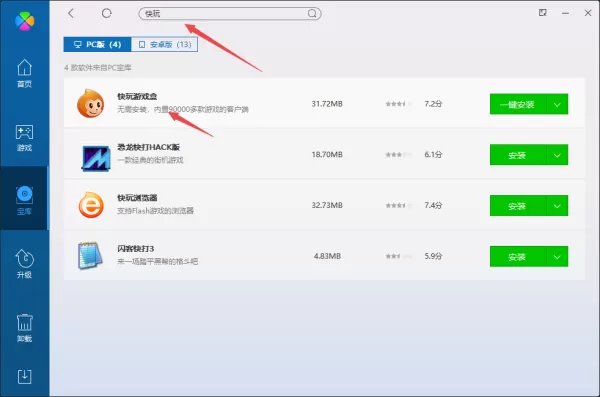
Task: Open the 恐龙快打HACK版 title link
Action: click(x=148, y=147)
